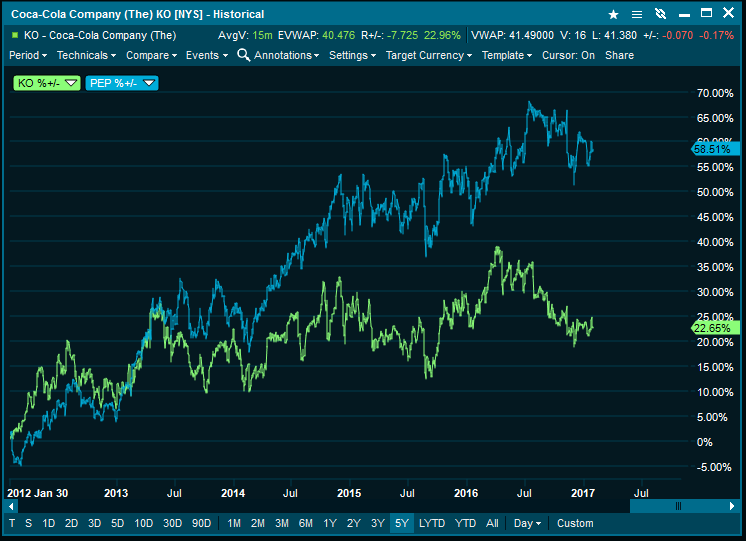Click the Share button
746x541 pixels.
619,55
